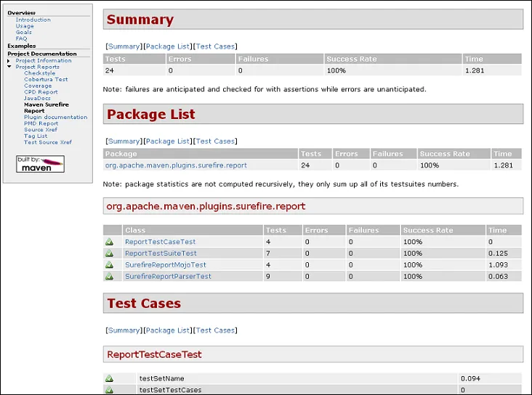The image size is (532, 395).
Task: Open the Project Reports link
Action: tap(37, 67)
